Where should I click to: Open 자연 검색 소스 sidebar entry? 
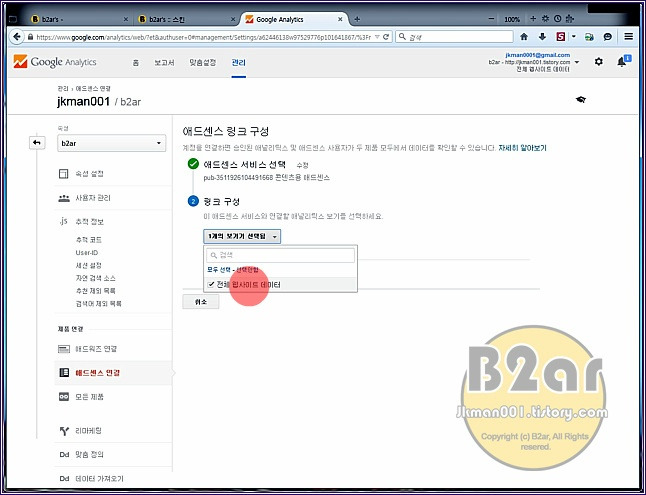click(95, 278)
